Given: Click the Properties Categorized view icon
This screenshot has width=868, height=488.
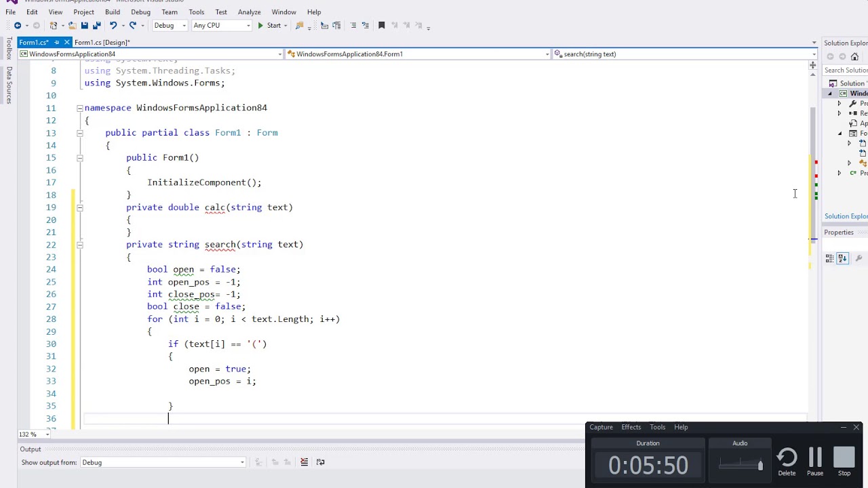Looking at the screenshot, I should (829, 258).
